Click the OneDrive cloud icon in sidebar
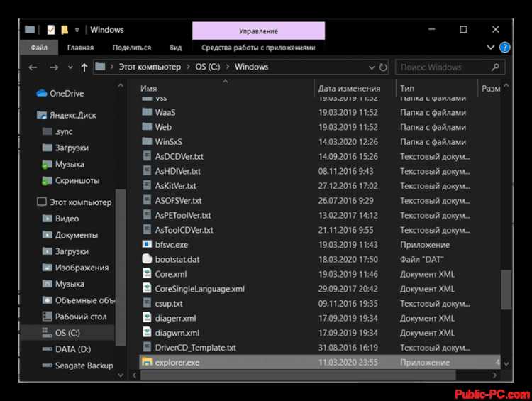The image size is (532, 401). coord(41,93)
